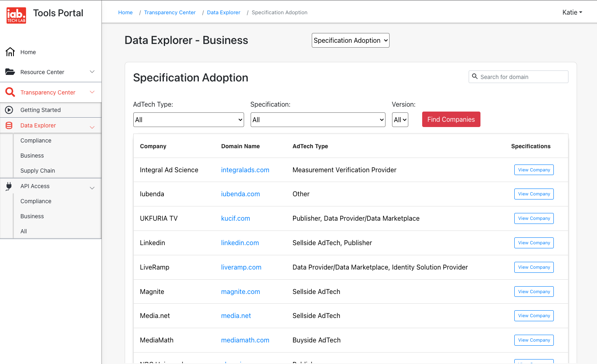This screenshot has width=597, height=364.
Task: Open the media.net domain link
Action: 236,316
